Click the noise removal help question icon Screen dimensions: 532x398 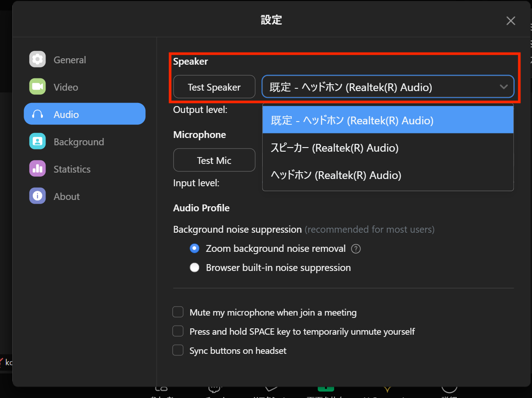(356, 249)
